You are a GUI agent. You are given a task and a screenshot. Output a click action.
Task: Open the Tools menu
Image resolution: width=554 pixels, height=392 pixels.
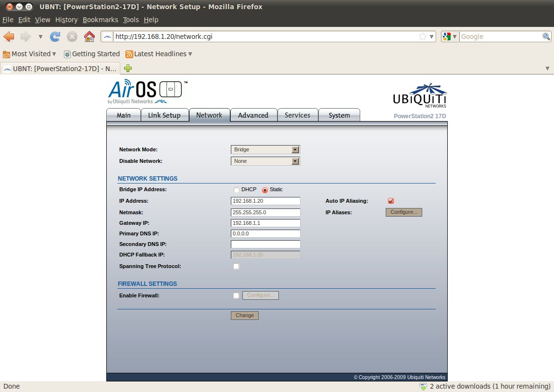(x=131, y=20)
